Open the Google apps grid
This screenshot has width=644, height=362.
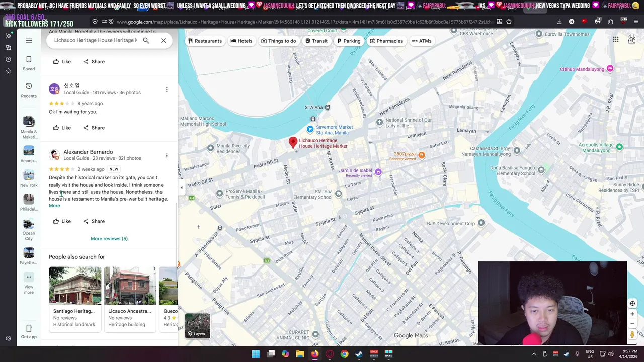pos(615,40)
